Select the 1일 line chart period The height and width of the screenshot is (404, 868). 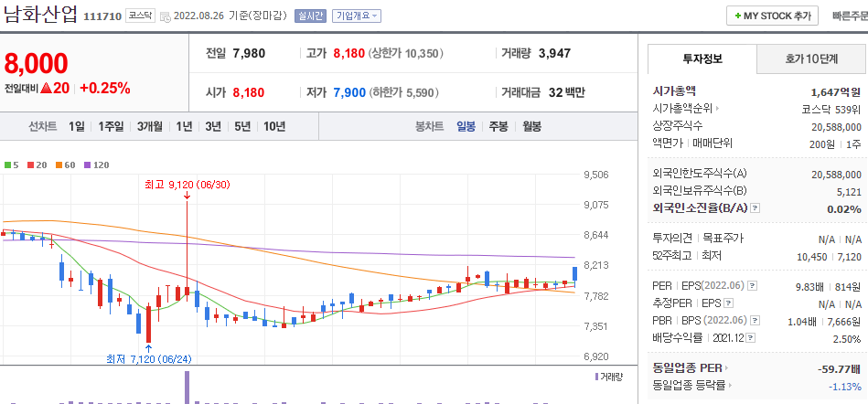[x=77, y=126]
